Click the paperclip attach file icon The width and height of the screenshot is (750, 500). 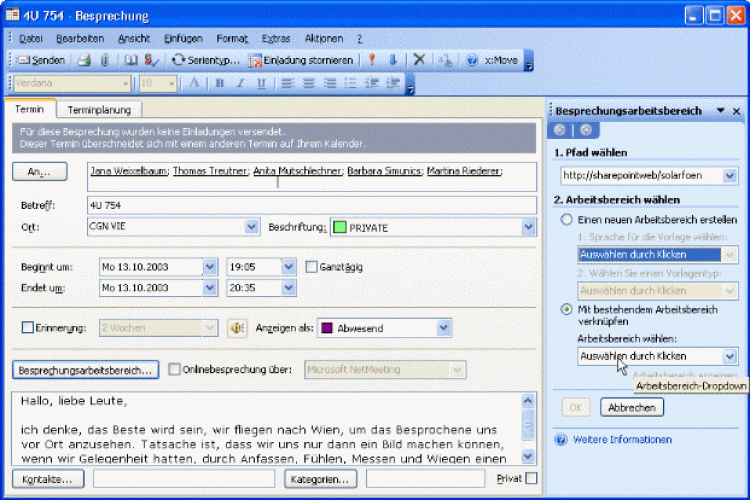click(x=103, y=60)
